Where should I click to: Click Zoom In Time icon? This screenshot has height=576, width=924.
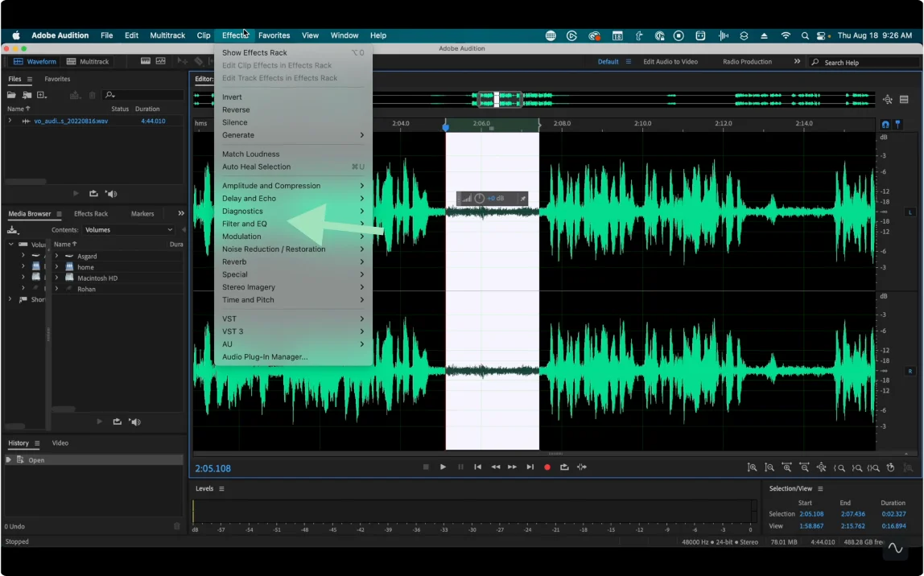point(786,467)
